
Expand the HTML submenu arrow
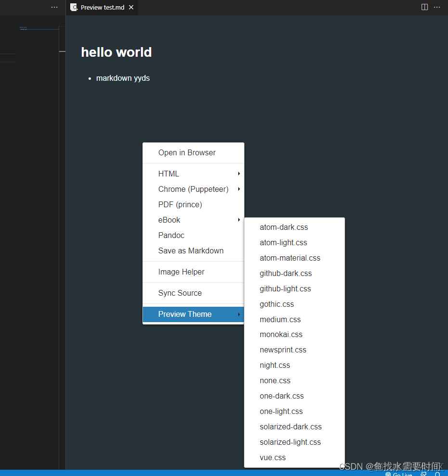239,174
